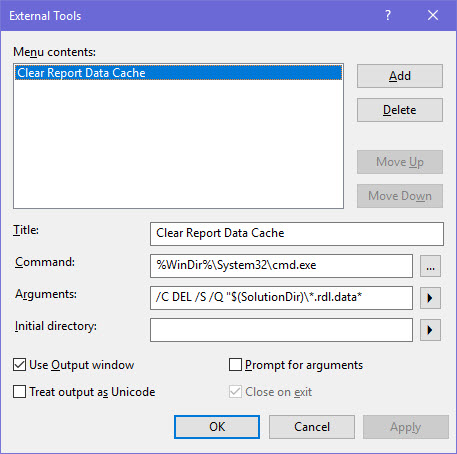Screen dimensions: 457x454
Task: Click the Move Up button
Action: 400,162
